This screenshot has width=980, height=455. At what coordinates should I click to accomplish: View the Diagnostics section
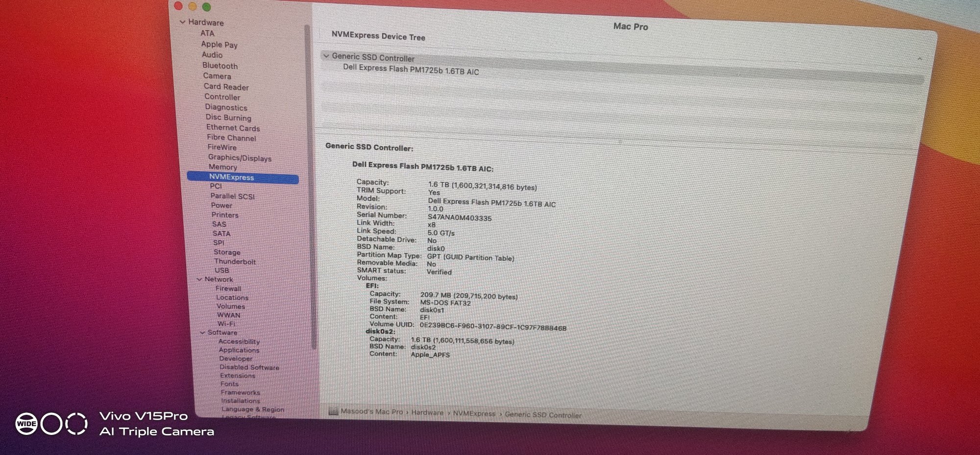point(226,107)
